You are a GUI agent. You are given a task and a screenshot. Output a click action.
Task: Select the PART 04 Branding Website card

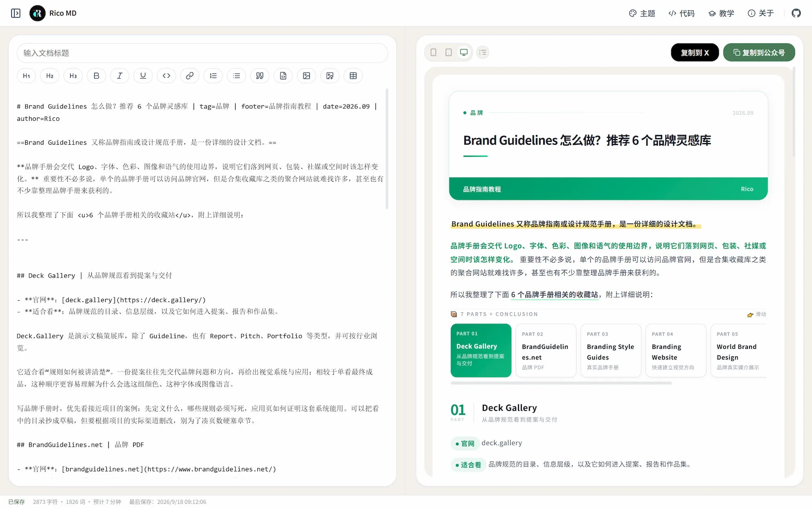pos(676,350)
